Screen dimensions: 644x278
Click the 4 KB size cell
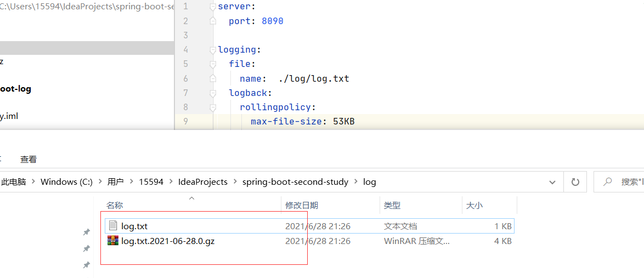[x=503, y=241]
